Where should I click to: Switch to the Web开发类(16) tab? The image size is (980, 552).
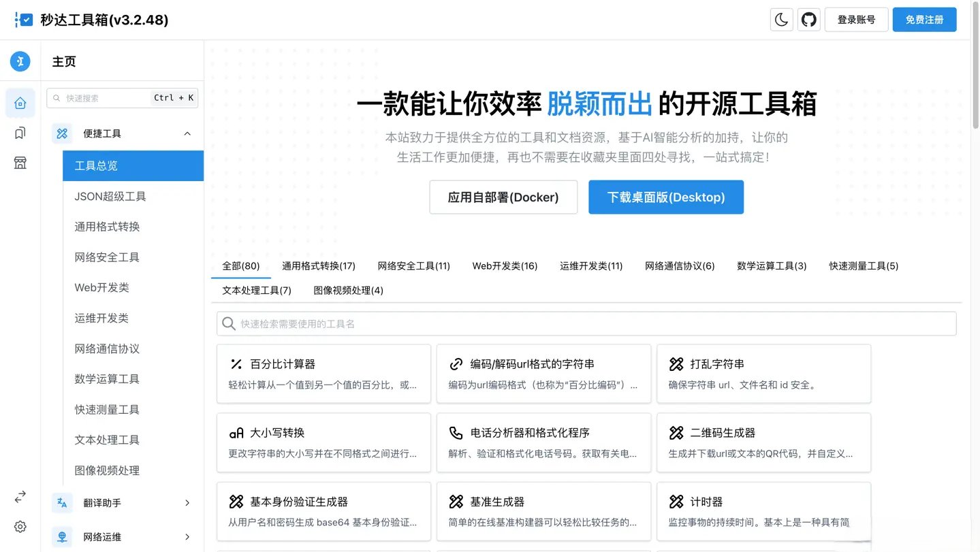pyautogui.click(x=505, y=266)
